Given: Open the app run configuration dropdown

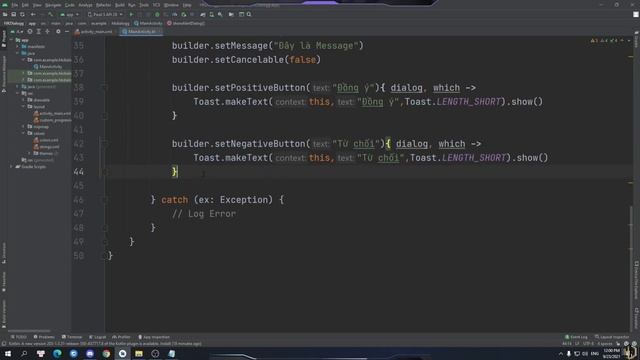Looking at the screenshot, I should (69, 14).
